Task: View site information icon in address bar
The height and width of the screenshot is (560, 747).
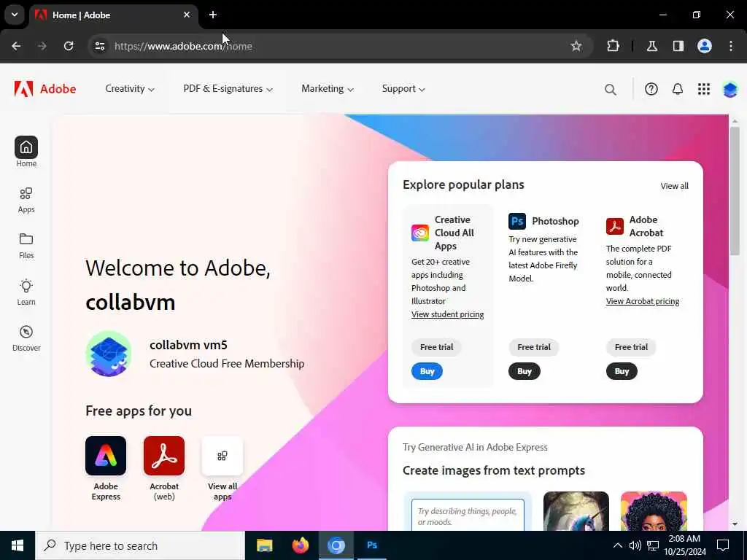Action: point(99,46)
